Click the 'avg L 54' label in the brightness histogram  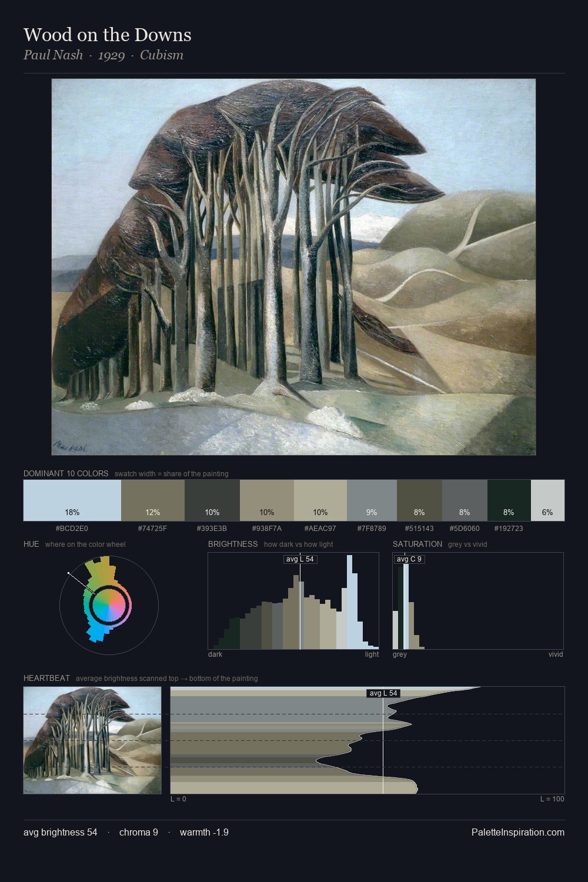[300, 559]
